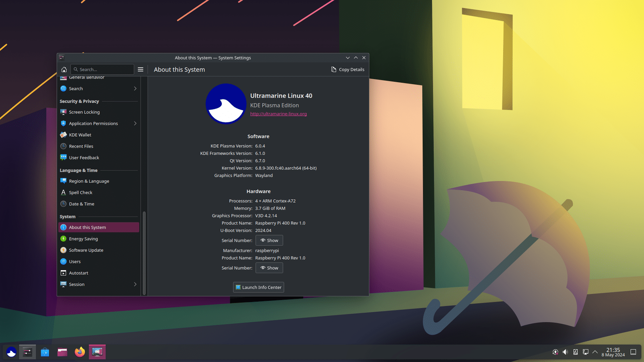The height and width of the screenshot is (362, 644).
Task: Select the About this System entry
Action: click(87, 227)
